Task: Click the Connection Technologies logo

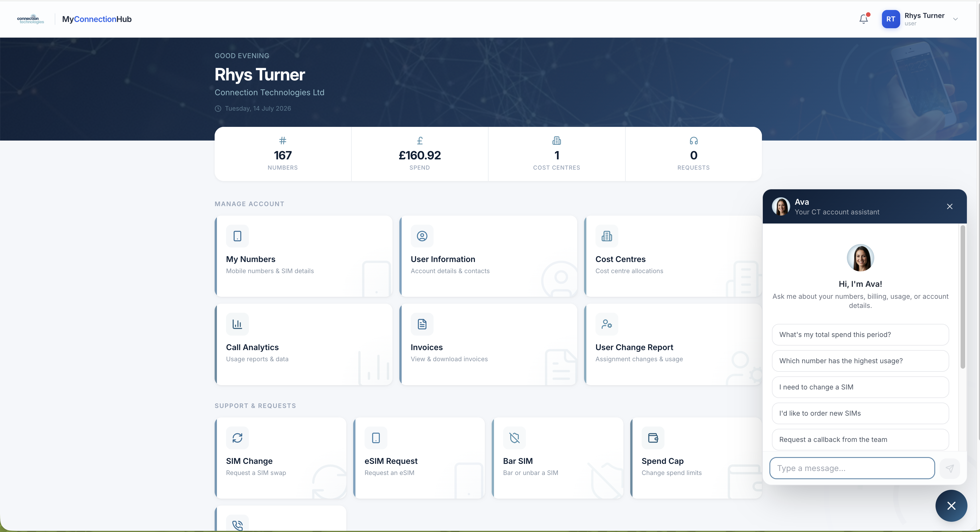Action: 31,19
